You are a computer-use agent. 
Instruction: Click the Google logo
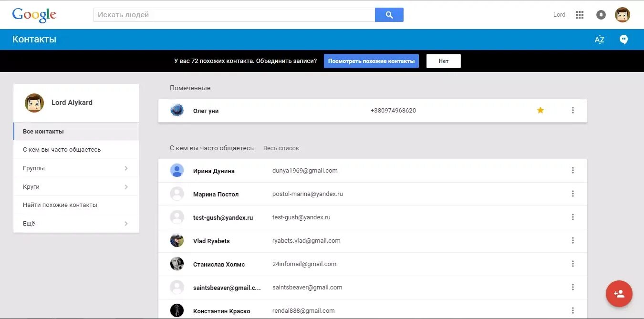pyautogui.click(x=34, y=15)
